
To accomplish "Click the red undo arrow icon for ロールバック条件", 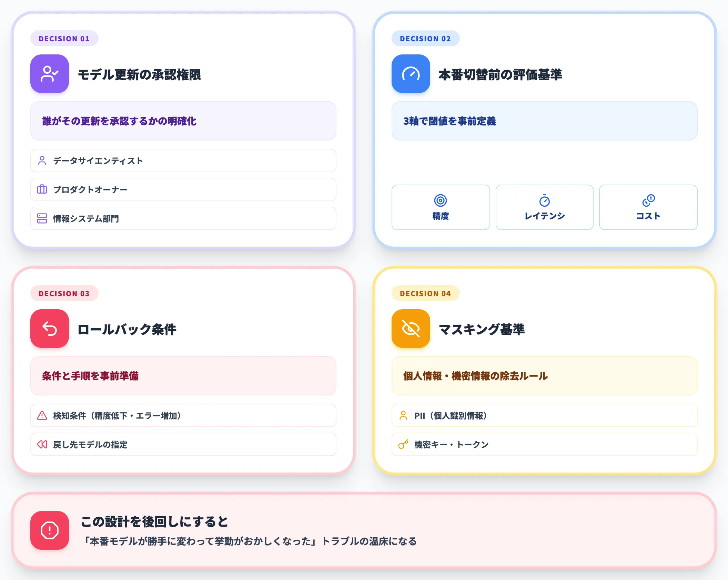I will (x=50, y=329).
